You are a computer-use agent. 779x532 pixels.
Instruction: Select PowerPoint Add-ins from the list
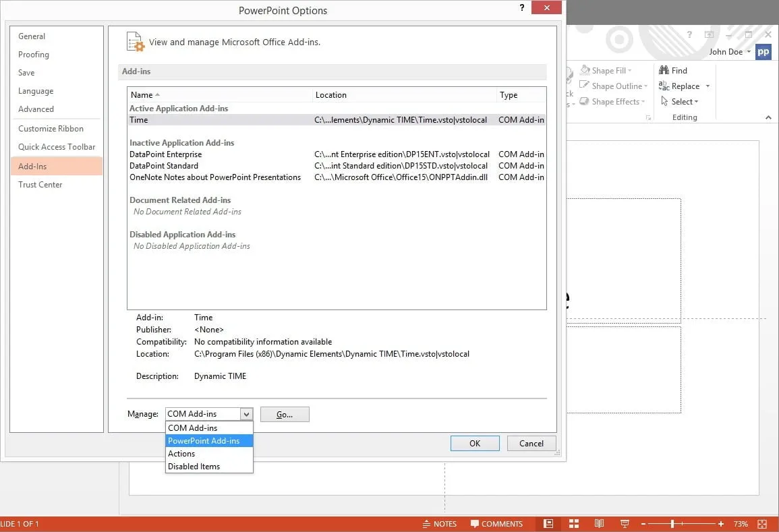pos(204,440)
